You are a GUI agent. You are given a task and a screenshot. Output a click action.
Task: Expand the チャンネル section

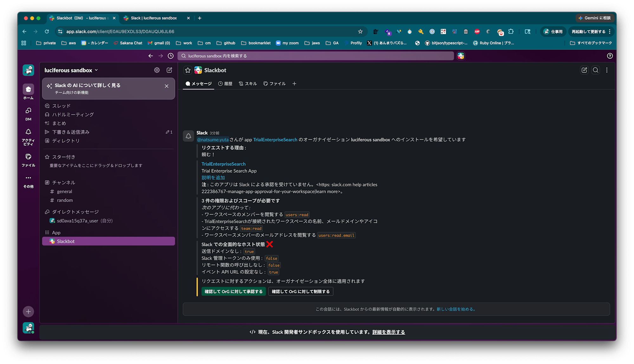point(60,182)
